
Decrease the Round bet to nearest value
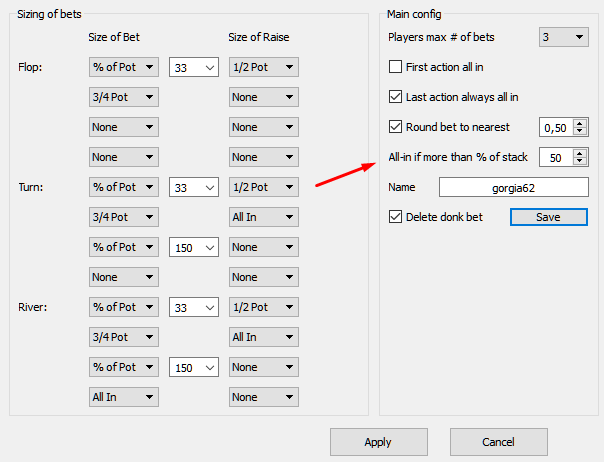pyautogui.click(x=580, y=131)
